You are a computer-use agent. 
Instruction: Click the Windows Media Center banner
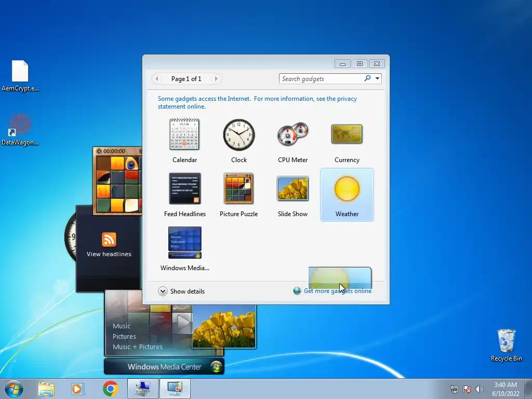click(164, 366)
